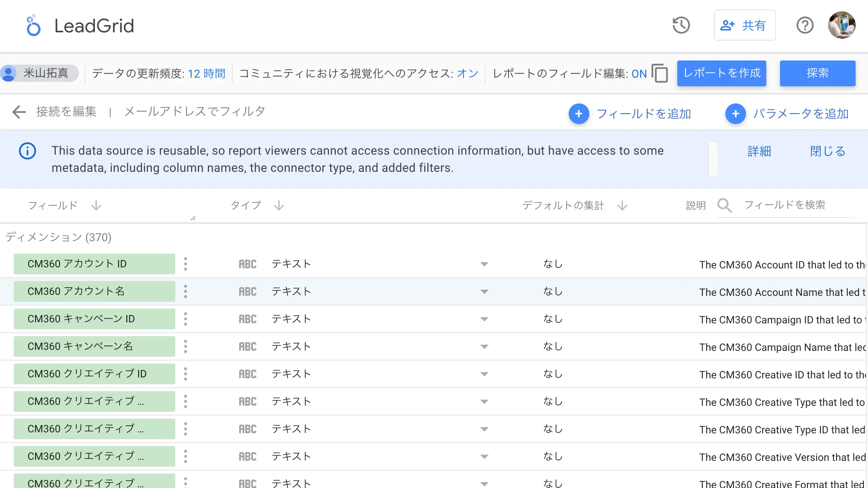Click 接続を編集 link
The width and height of the screenshot is (868, 488).
pos(66,112)
